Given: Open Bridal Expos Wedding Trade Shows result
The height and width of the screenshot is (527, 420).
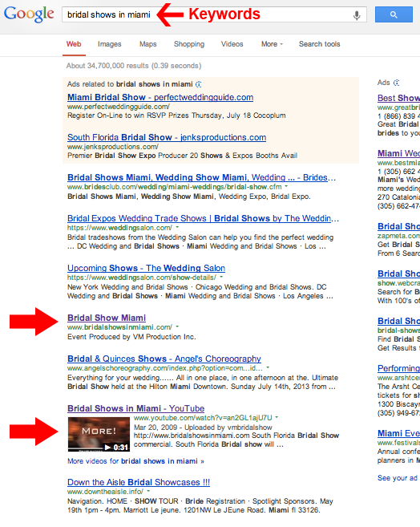Looking at the screenshot, I should coord(203,218).
